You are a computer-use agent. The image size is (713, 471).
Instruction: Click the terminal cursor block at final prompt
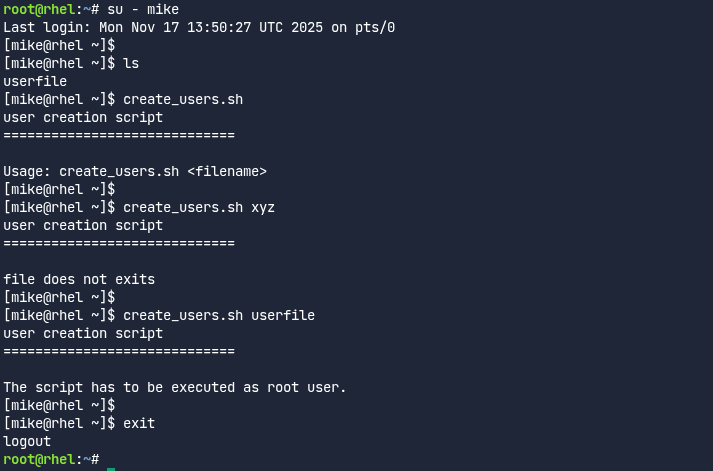(111, 460)
